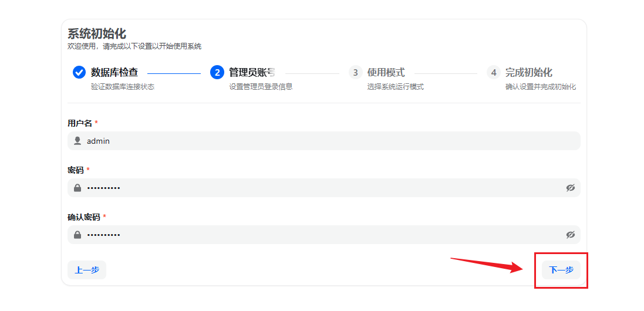Open the 完成初始化 step
The width and height of the screenshot is (644, 311).
tap(528, 72)
